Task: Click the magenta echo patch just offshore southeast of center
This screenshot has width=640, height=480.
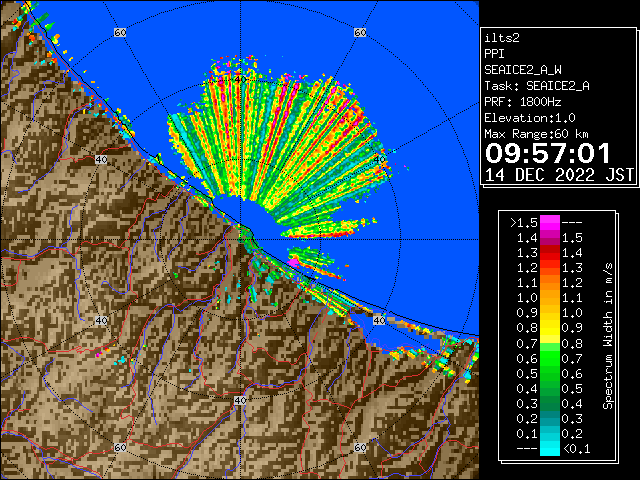Action: [x=293, y=262]
